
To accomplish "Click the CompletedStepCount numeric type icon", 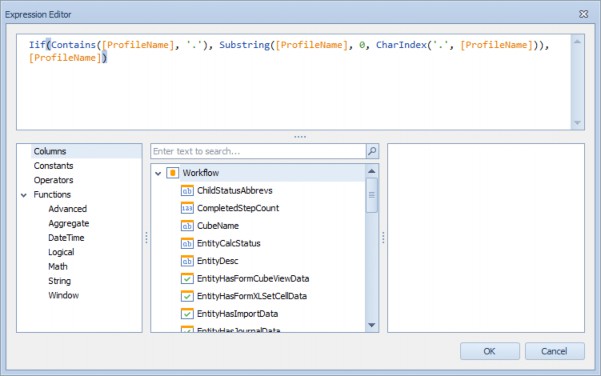I will [187, 208].
